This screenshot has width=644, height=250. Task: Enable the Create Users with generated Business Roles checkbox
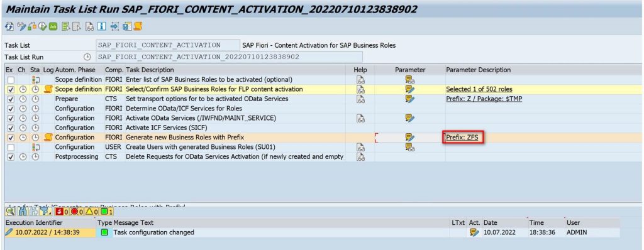tap(11, 147)
